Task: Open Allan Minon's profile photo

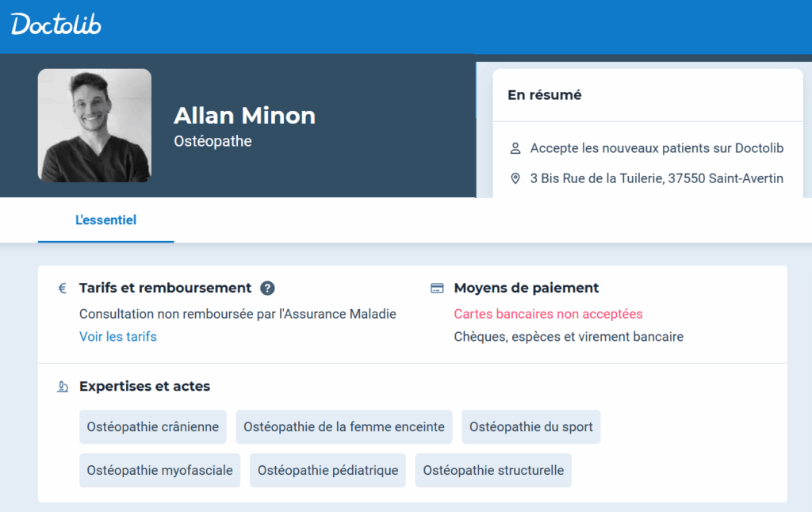Action: pyautogui.click(x=94, y=125)
